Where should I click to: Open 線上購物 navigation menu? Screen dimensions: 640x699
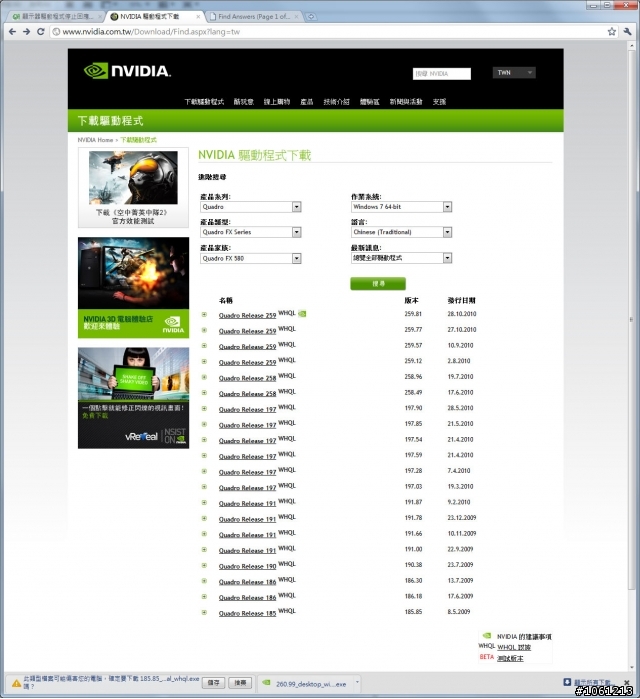[x=277, y=102]
